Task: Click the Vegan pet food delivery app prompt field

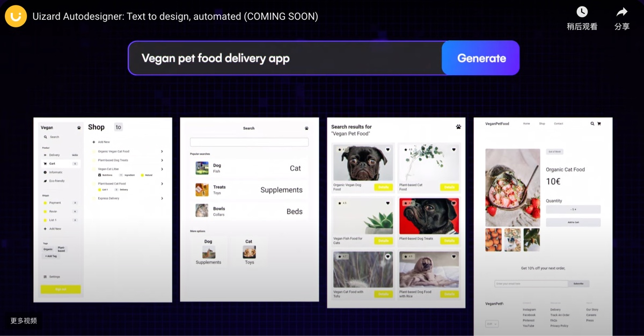Action: point(285,58)
